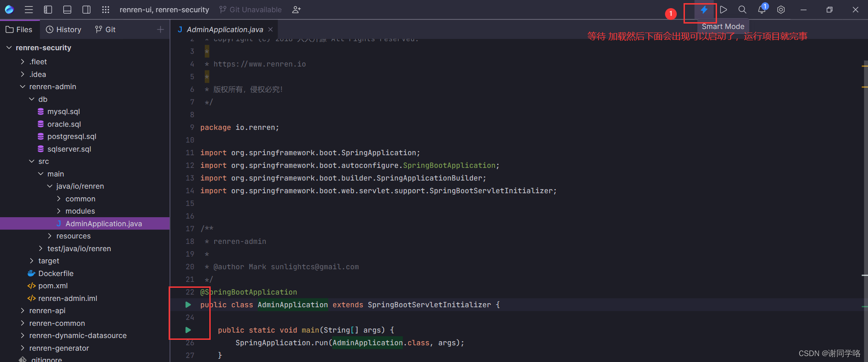Open sqlserver.sql file
This screenshot has height=362, width=868.
69,149
